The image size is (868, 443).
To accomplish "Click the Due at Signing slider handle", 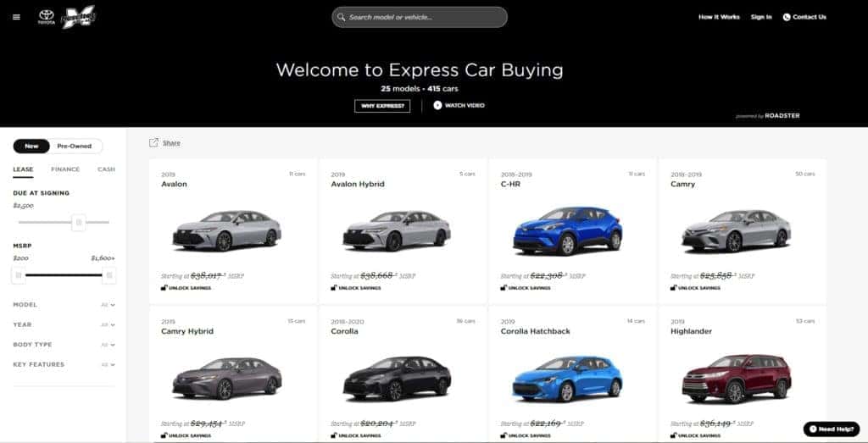I will click(x=79, y=222).
